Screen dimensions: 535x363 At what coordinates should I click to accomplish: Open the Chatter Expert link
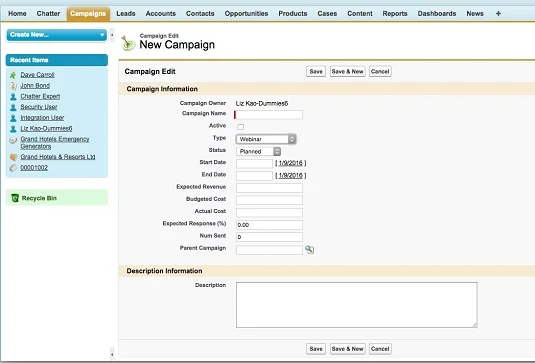coord(40,97)
